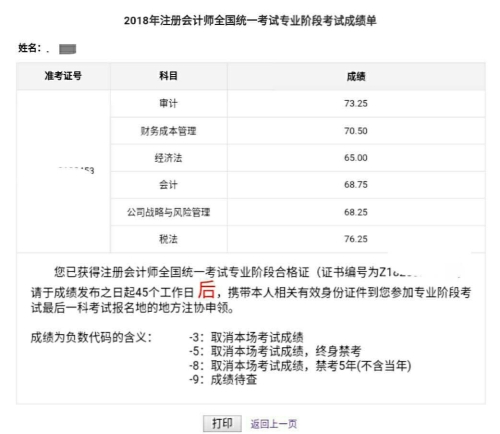
Task: Click the -3：取消本场考试成绩 line
Action: tap(246, 338)
